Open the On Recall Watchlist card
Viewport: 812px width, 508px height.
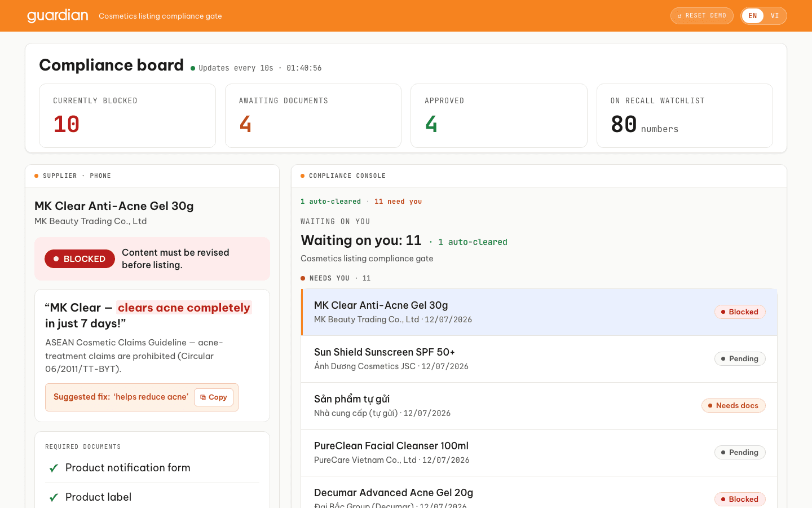pos(685,116)
